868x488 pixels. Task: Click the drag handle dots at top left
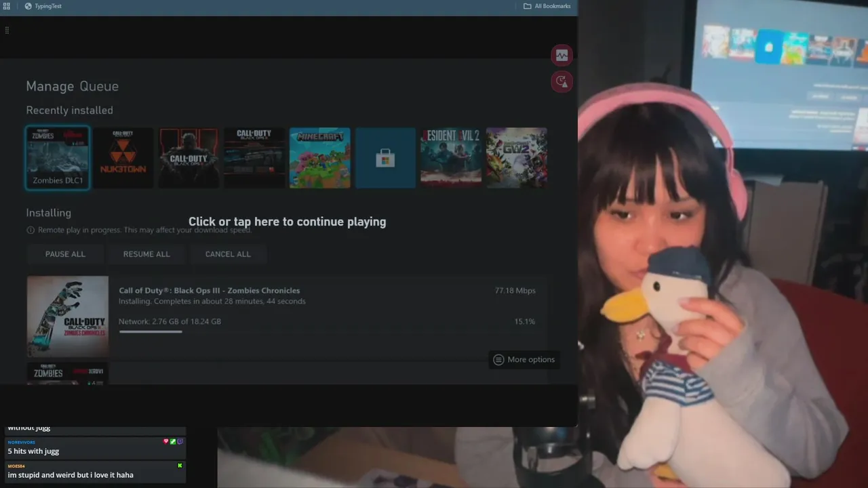7,30
